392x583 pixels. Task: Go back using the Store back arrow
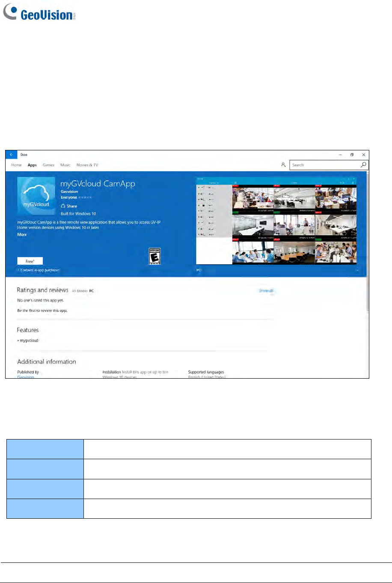point(11,155)
